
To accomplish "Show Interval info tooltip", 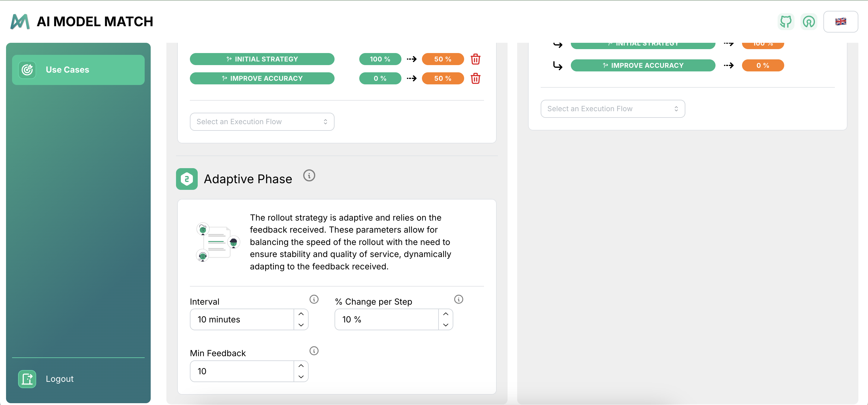I will tap(314, 299).
